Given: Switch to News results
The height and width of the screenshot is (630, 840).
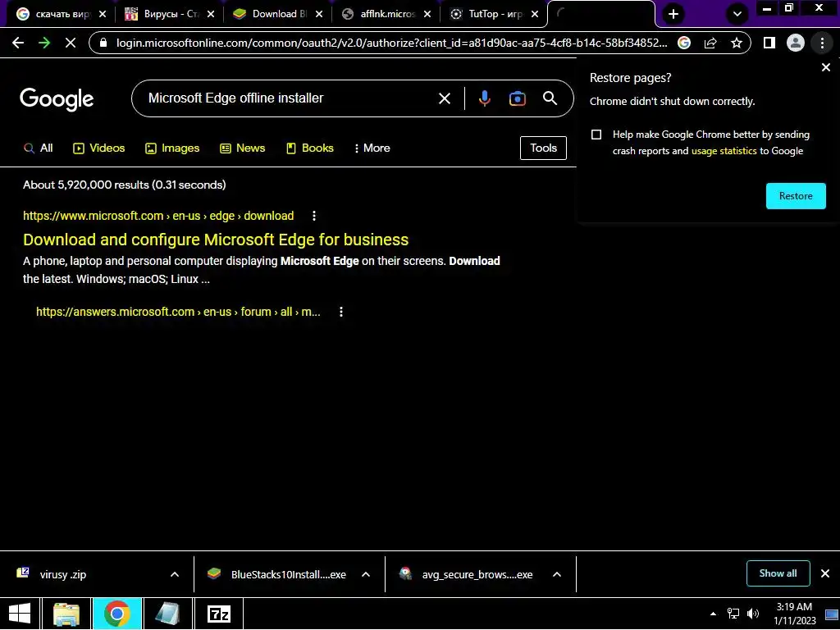Looking at the screenshot, I should [x=242, y=148].
